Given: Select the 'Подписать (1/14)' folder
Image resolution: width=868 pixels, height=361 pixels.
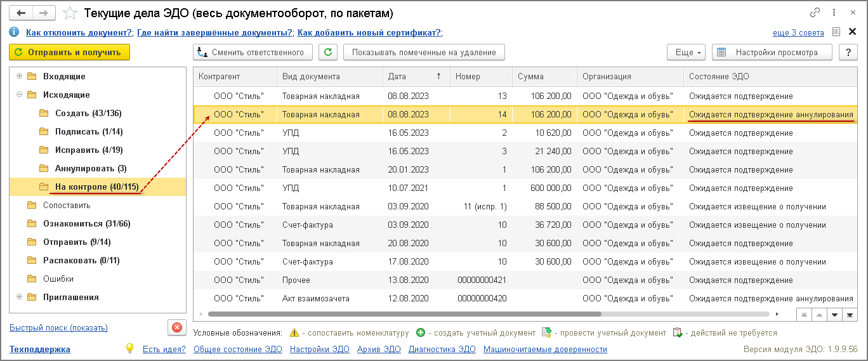Looking at the screenshot, I should (89, 131).
